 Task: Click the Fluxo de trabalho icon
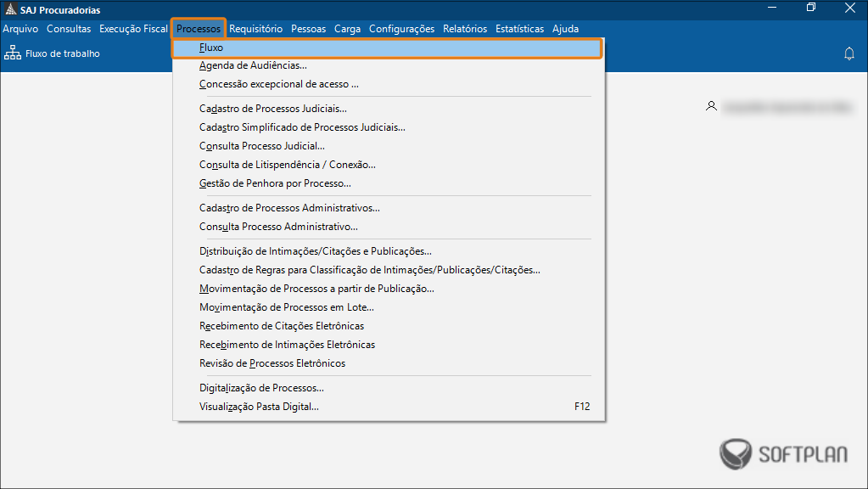[13, 53]
